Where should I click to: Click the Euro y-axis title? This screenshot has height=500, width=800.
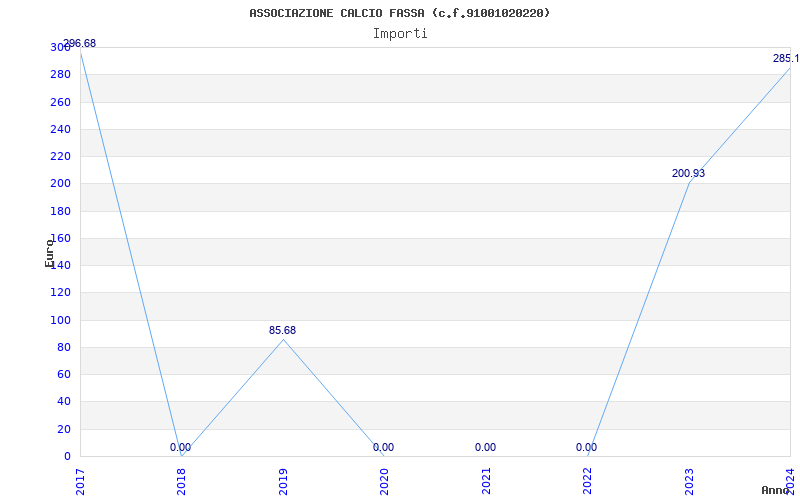tap(49, 253)
